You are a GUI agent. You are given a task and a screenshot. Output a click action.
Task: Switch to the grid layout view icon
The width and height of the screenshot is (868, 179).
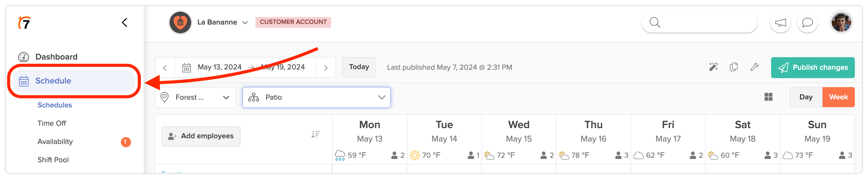click(768, 97)
